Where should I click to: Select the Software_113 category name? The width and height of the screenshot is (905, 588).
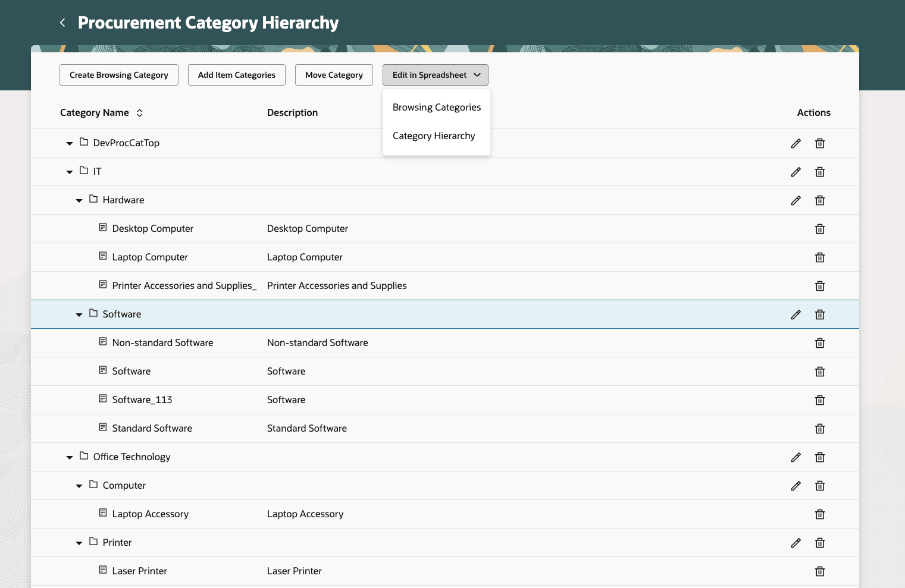(x=142, y=400)
